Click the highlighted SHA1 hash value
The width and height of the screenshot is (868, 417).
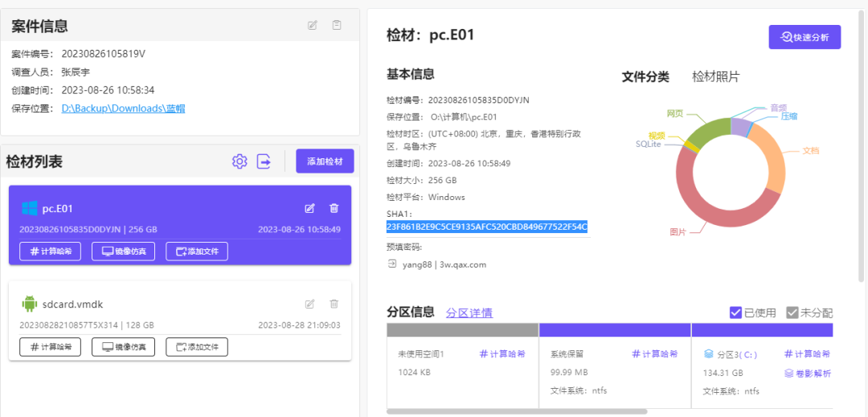pyautogui.click(x=486, y=227)
